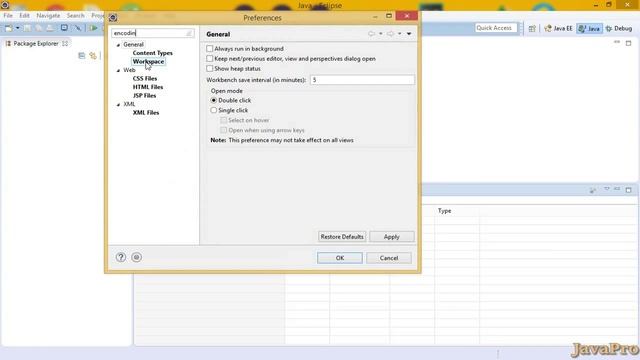Click the Open Perspective icon
The width and height of the screenshot is (640, 360).
point(532,29)
